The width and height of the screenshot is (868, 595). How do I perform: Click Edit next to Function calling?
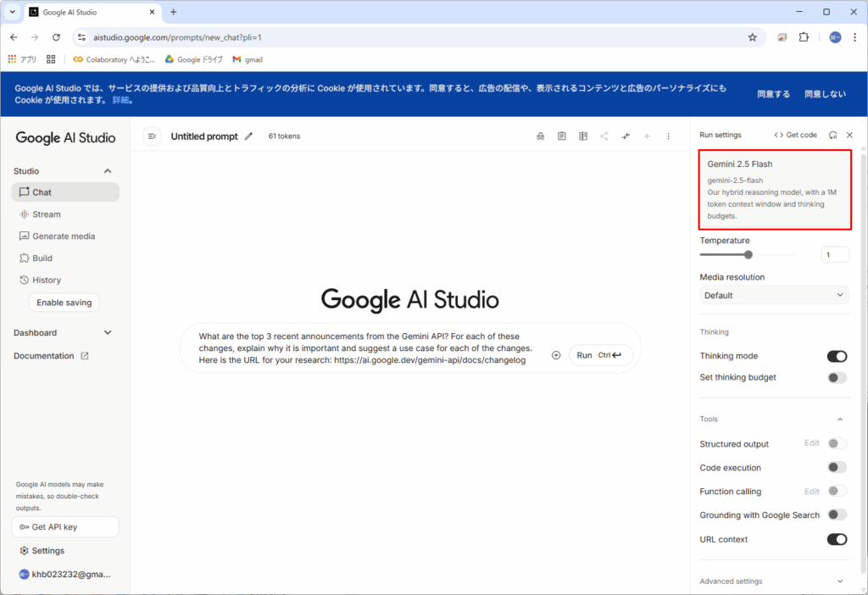811,492
